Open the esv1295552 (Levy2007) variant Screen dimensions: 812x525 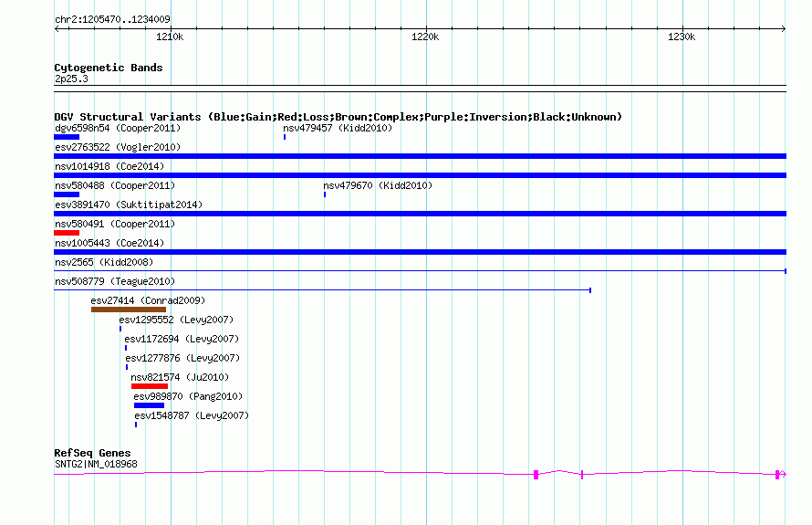point(176,320)
